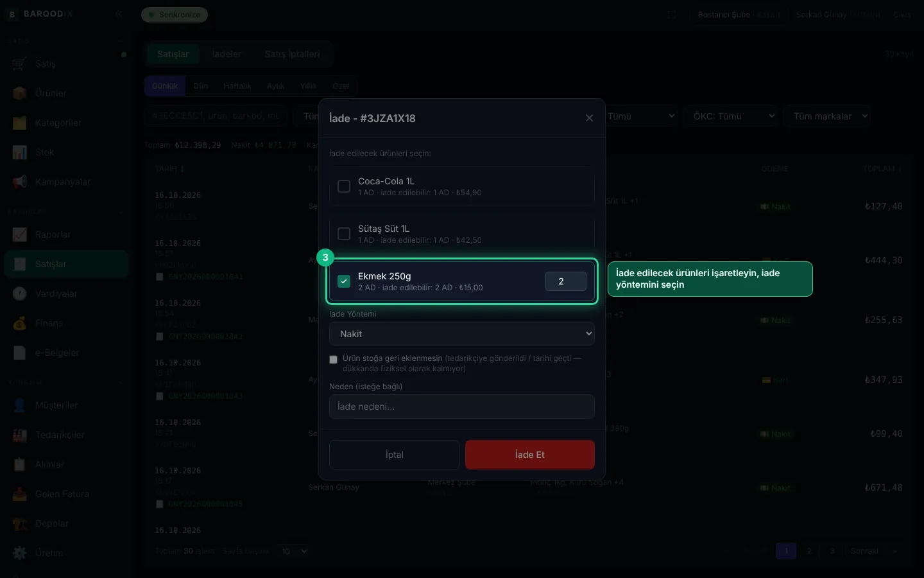Screen dimensions: 924x578
Task: Click the Ekmek 250g quantity field
Action: [x=566, y=281]
